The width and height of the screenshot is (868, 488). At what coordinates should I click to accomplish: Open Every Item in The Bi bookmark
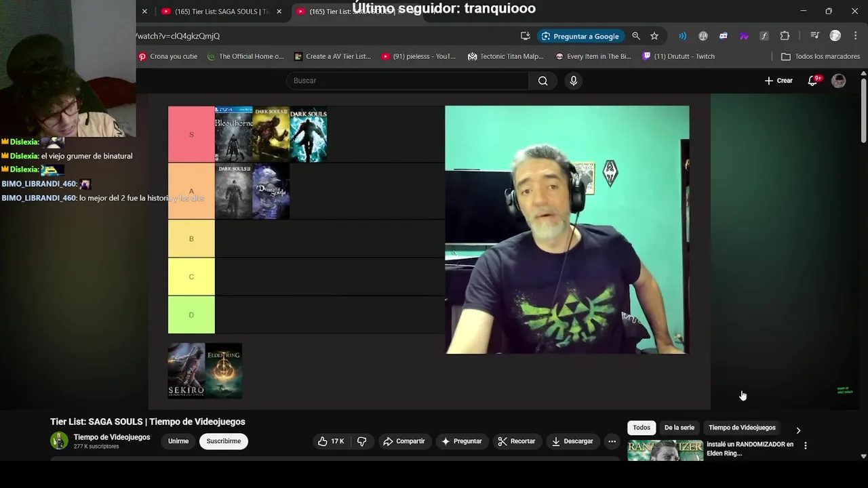pos(593,56)
